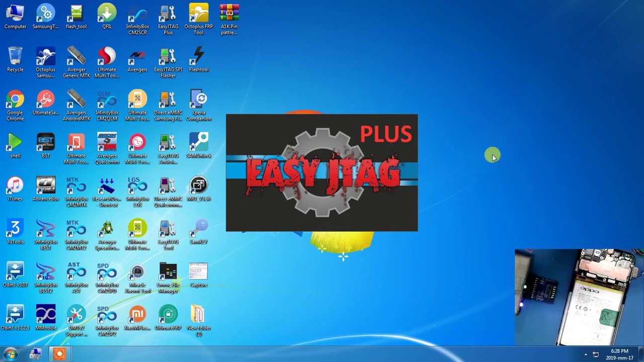Open the iTunes desktop icon
The height and width of the screenshot is (362, 644).
point(15,189)
